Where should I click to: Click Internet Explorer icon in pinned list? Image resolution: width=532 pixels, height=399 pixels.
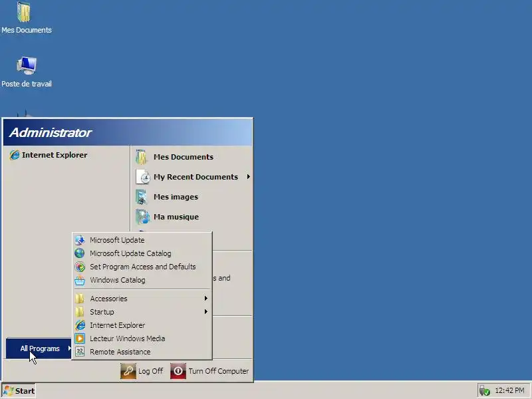click(x=15, y=155)
